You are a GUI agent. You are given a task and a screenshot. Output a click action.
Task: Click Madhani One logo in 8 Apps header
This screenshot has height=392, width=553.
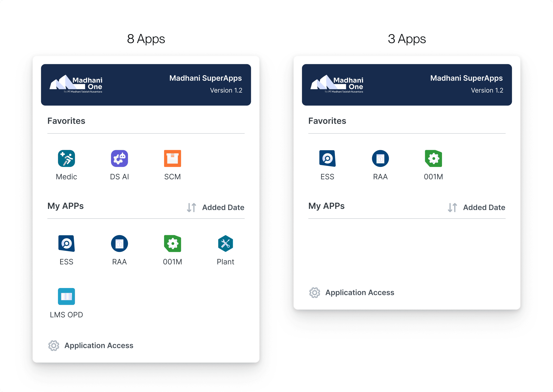pos(76,84)
